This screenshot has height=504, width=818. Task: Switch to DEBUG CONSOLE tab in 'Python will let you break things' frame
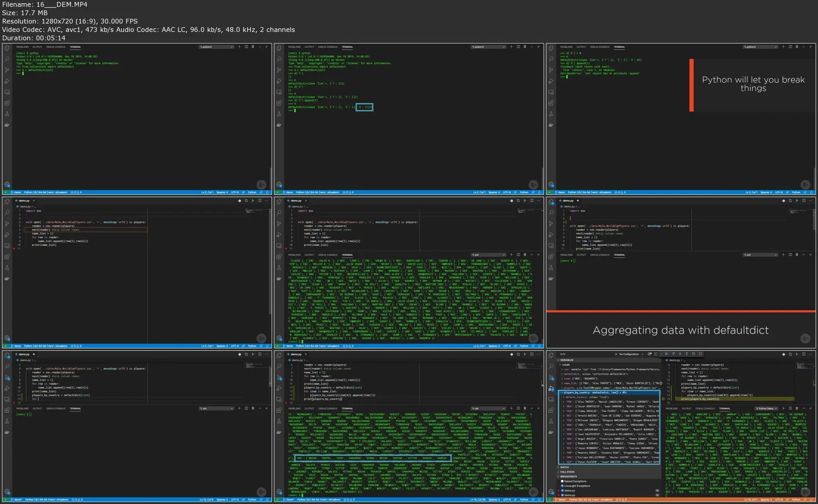[x=600, y=47]
